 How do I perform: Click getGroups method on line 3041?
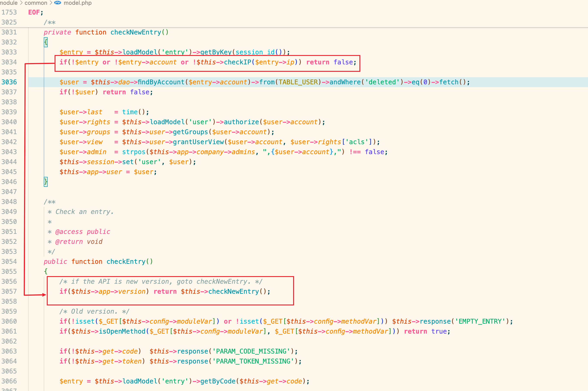[x=190, y=132]
